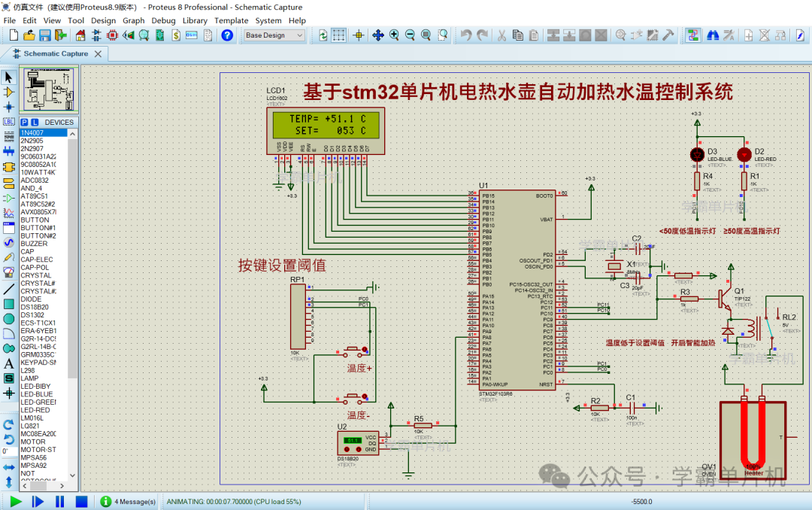Select AT89C51 in the devices list
The width and height of the screenshot is (812, 510).
44,196
